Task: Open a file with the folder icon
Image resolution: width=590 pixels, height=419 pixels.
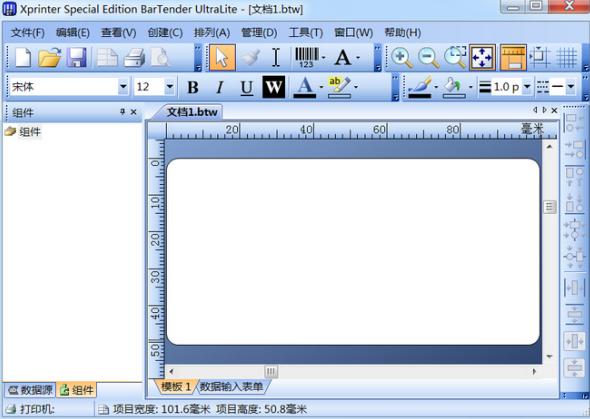Action: 50,58
